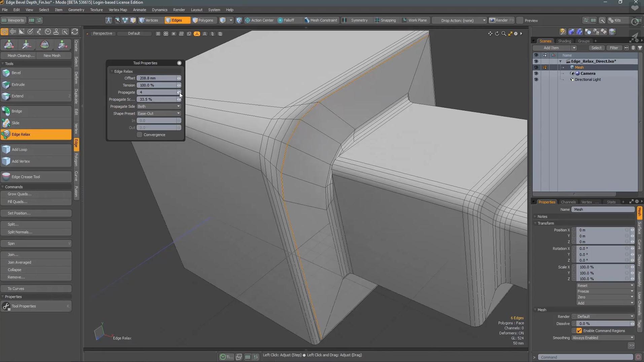
Task: Open the Geometry menu
Action: coord(76,10)
